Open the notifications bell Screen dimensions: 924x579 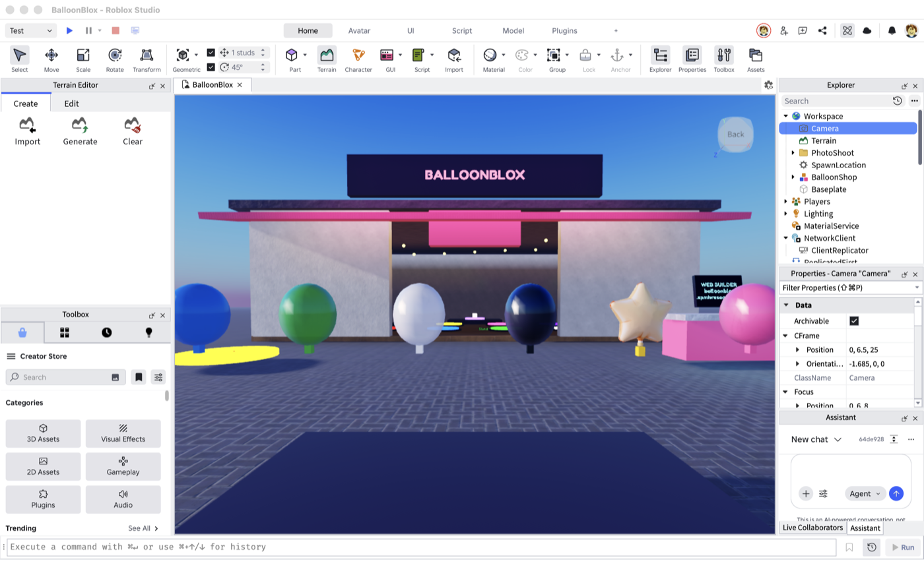(x=892, y=30)
